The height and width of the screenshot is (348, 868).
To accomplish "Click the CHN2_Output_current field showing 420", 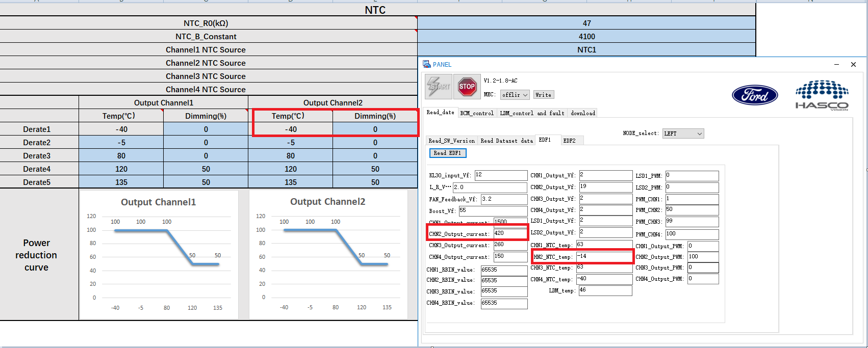I will click(509, 233).
